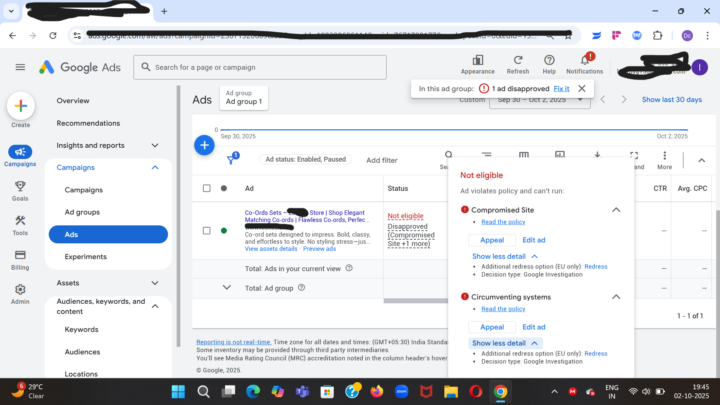
Task: Open Chrome extensions puzzle icon
Action: point(657,35)
